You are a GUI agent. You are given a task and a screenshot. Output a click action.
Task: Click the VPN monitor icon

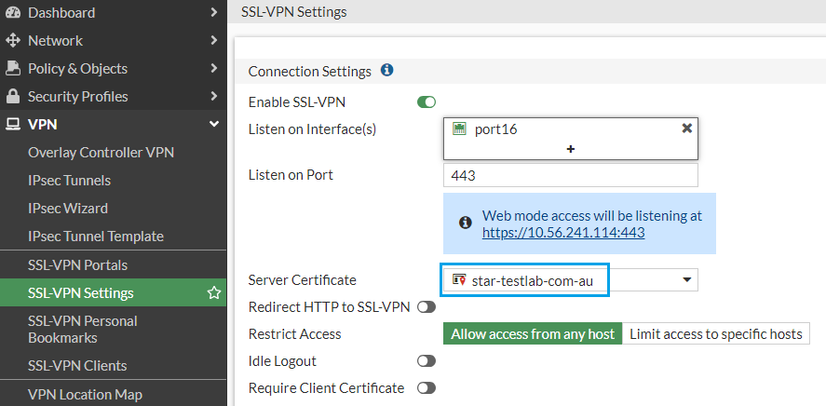[x=12, y=125]
